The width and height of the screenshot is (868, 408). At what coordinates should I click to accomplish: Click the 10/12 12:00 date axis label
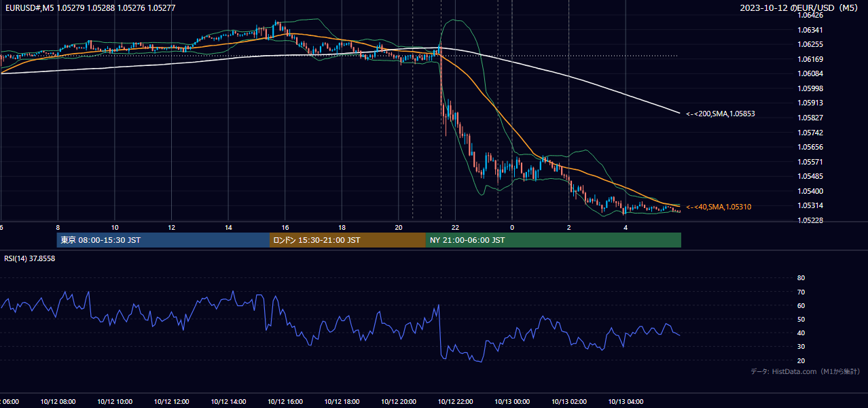coord(171,402)
